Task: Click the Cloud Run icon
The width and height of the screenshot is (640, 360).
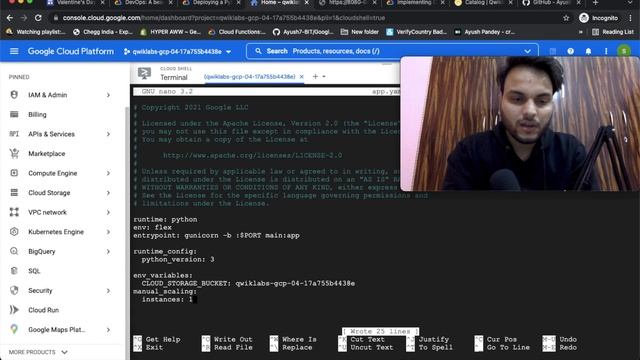Action: (14, 310)
